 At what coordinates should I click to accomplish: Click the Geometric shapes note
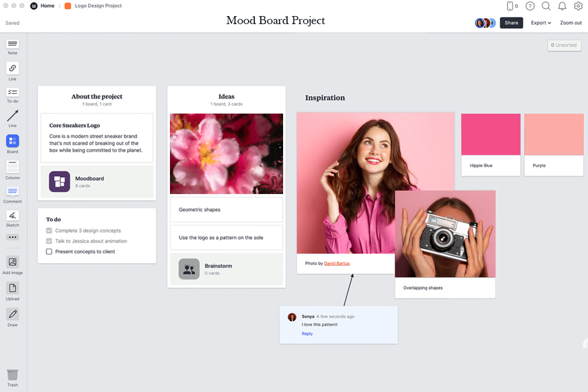[226, 209]
